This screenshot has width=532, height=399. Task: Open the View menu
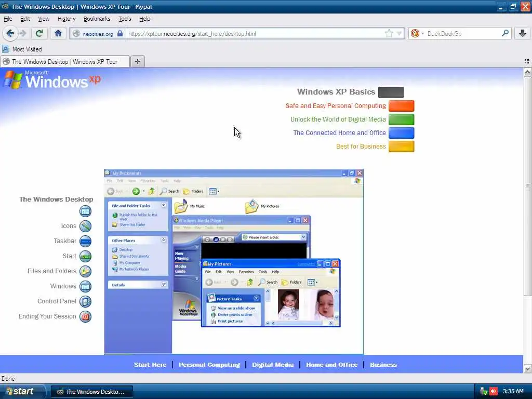44,19
